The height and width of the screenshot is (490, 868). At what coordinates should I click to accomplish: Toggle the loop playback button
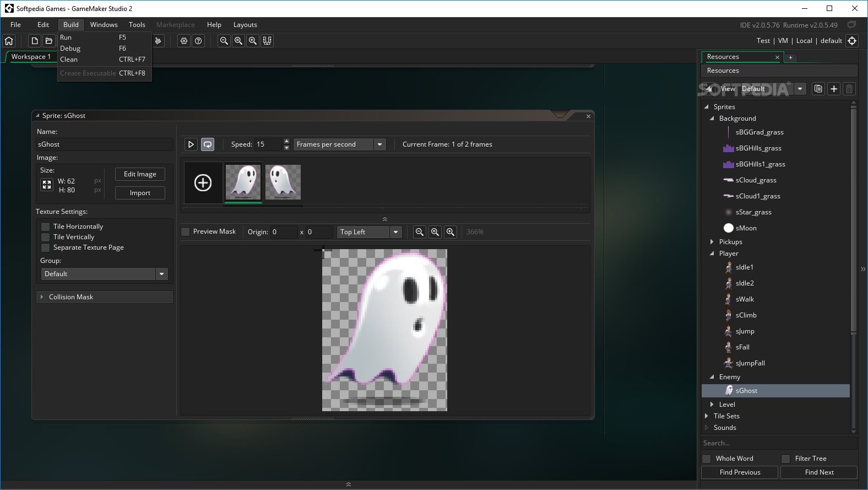tap(208, 144)
